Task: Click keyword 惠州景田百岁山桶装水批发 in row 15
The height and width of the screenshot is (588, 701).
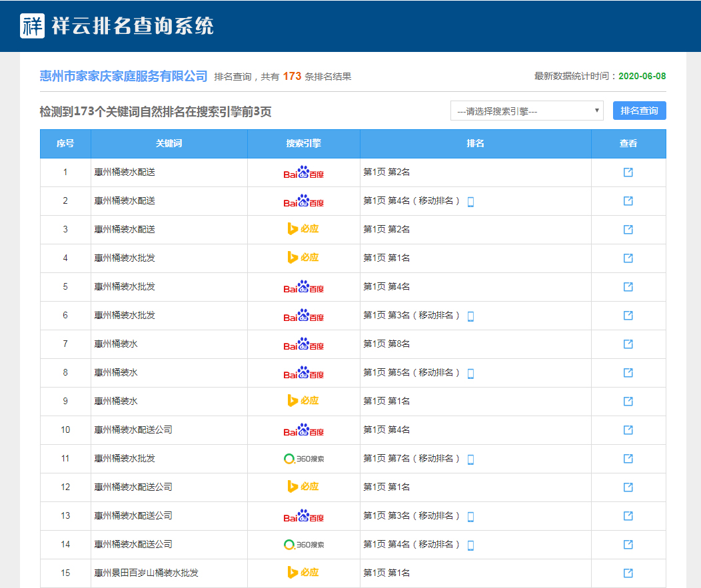Action: [147, 573]
